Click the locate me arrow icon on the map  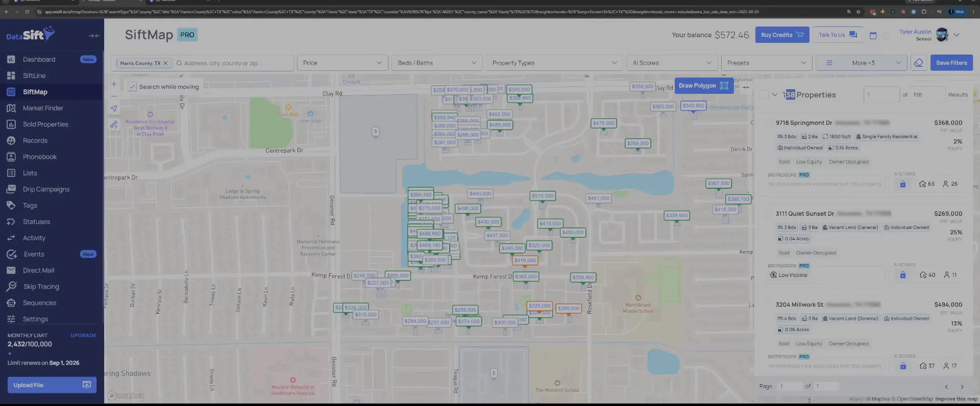pos(114,109)
